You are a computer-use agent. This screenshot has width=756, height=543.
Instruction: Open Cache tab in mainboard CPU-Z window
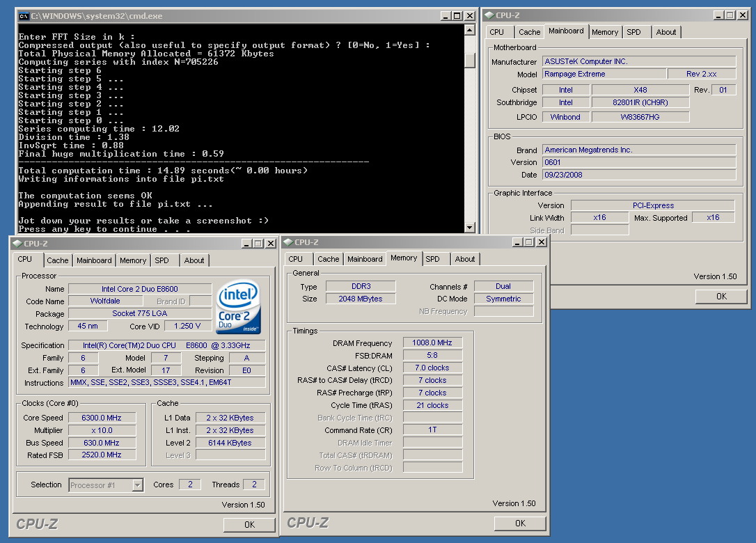click(x=529, y=32)
